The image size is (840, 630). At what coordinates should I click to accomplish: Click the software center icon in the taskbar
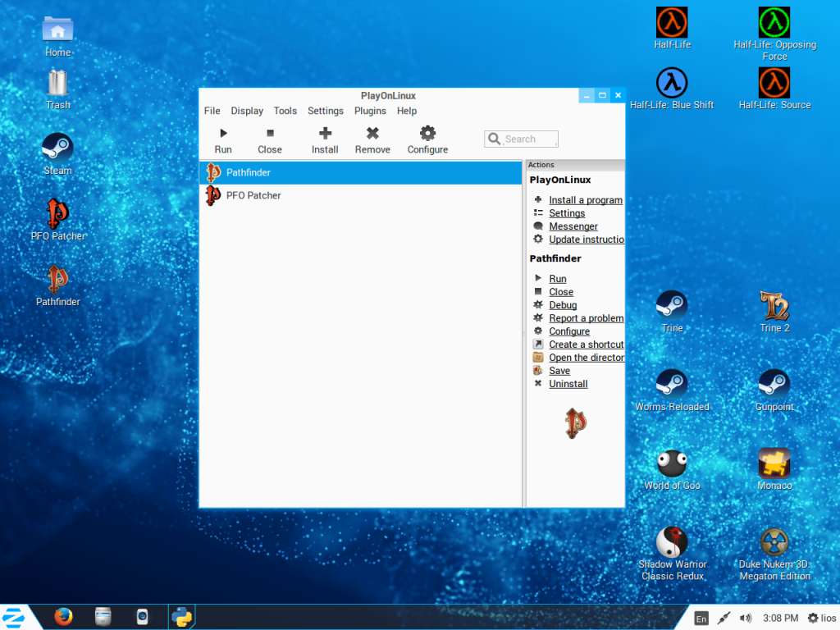point(142,617)
